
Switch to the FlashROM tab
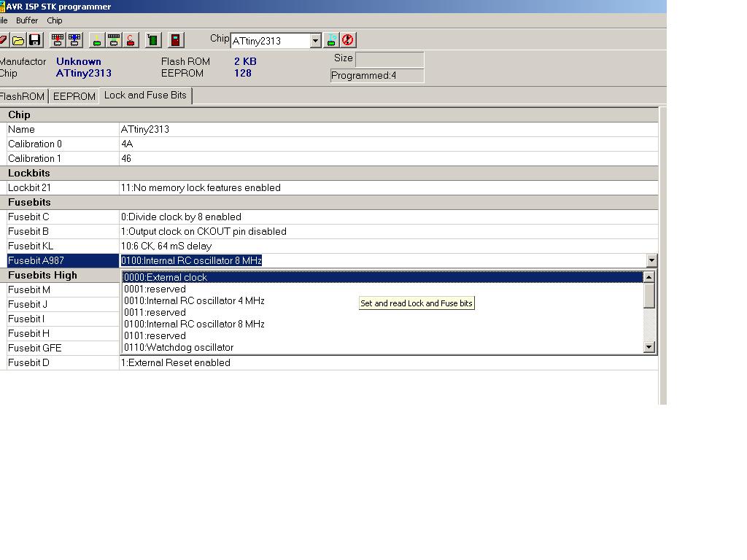[x=22, y=96]
